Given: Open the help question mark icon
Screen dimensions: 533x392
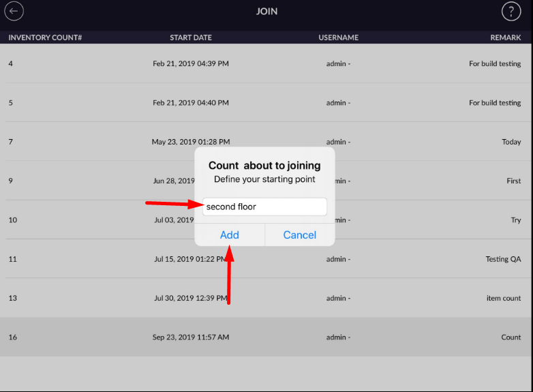Looking at the screenshot, I should (511, 12).
